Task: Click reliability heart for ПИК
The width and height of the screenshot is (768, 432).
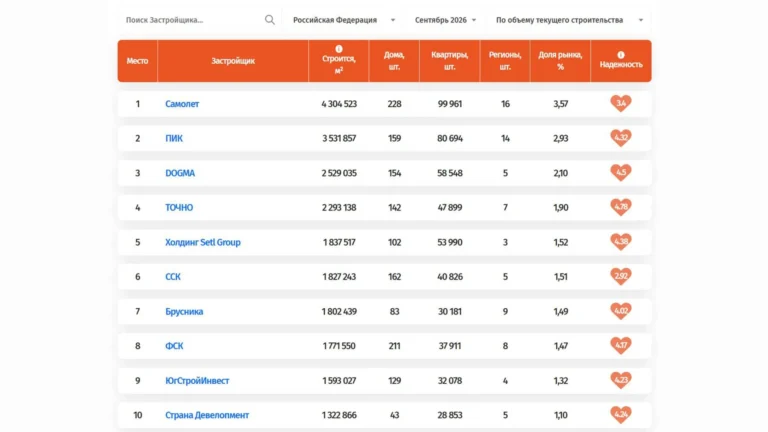Action: pyautogui.click(x=621, y=138)
